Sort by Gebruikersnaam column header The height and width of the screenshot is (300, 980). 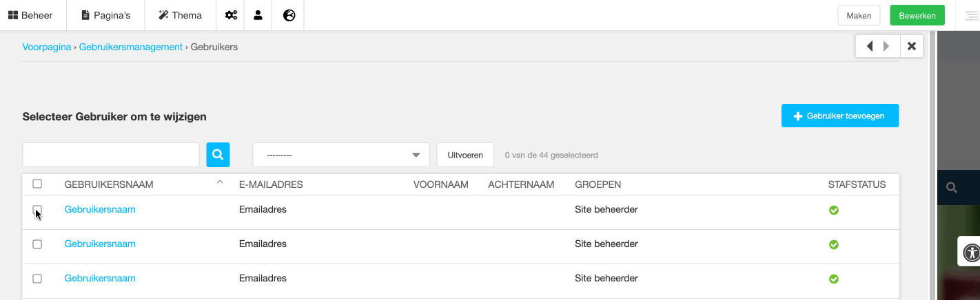tap(109, 184)
